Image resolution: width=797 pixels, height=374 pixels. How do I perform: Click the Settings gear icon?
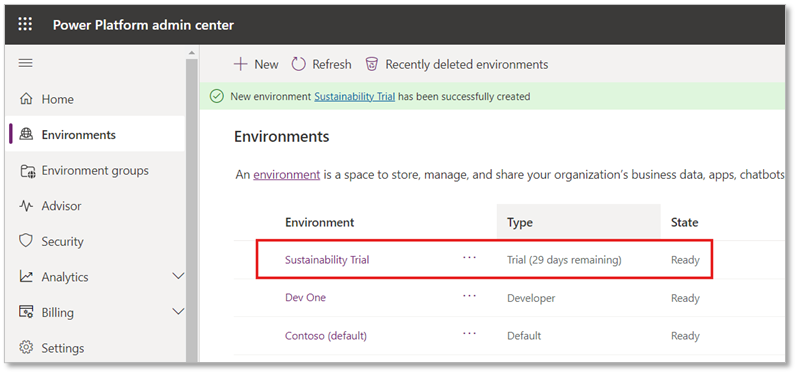(x=25, y=348)
